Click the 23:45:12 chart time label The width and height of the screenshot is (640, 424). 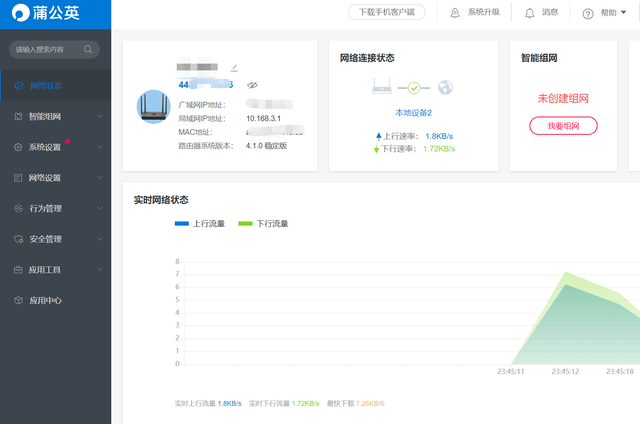click(x=565, y=371)
